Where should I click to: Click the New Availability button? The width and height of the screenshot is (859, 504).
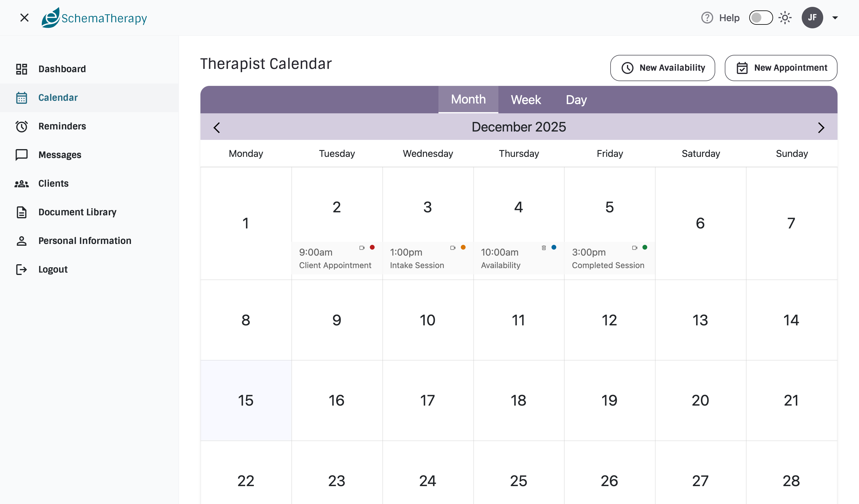(662, 68)
